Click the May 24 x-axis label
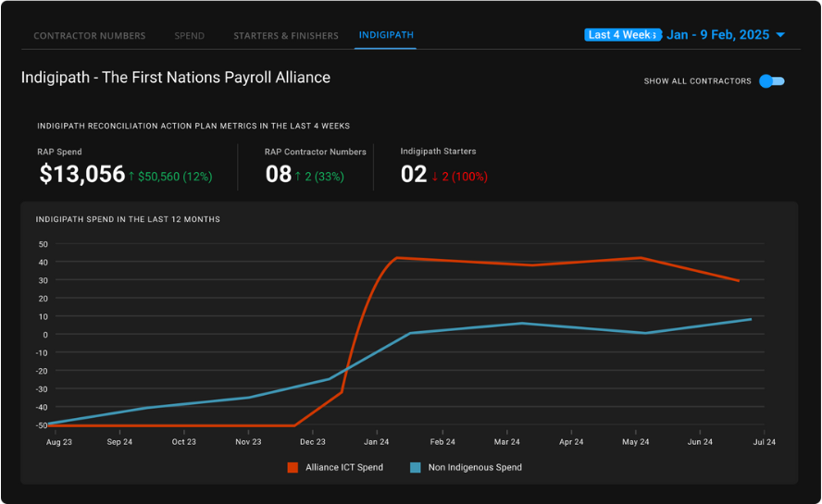This screenshot has width=822, height=504. click(x=635, y=442)
